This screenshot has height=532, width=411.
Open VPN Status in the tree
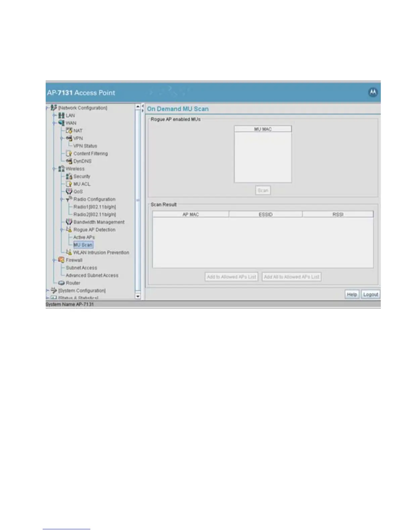(x=85, y=146)
